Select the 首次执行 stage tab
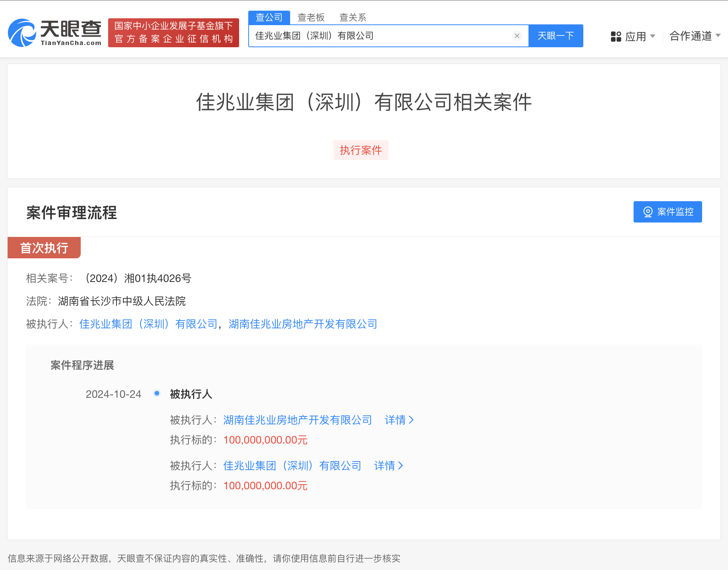The height and width of the screenshot is (570, 728). point(44,248)
